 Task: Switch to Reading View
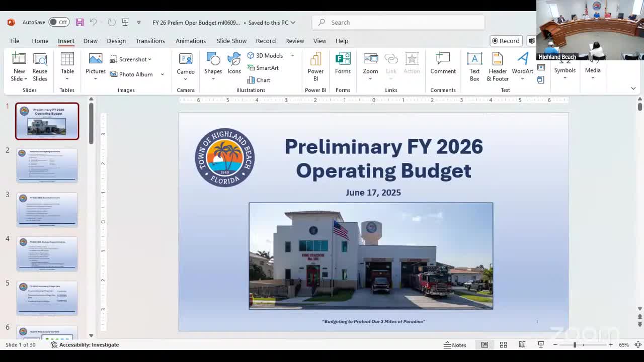522,344
